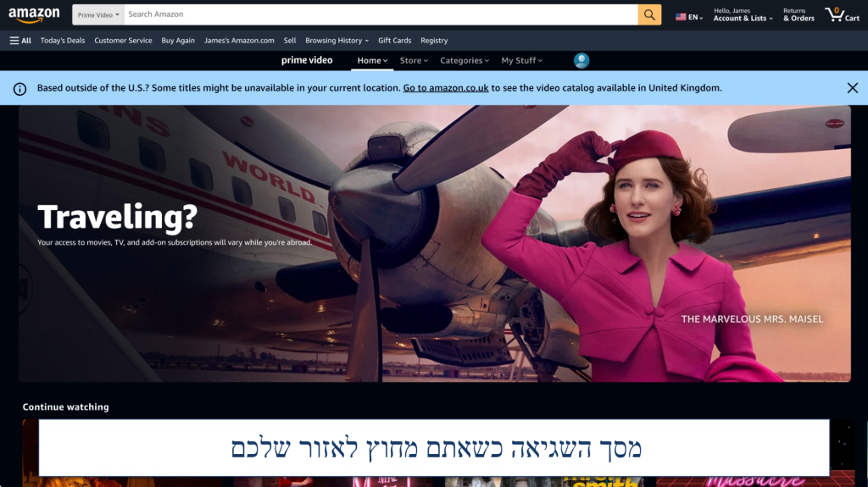Click inside the Search Amazon field
Image resolution: width=868 pixels, height=487 pixels.
tap(380, 14)
